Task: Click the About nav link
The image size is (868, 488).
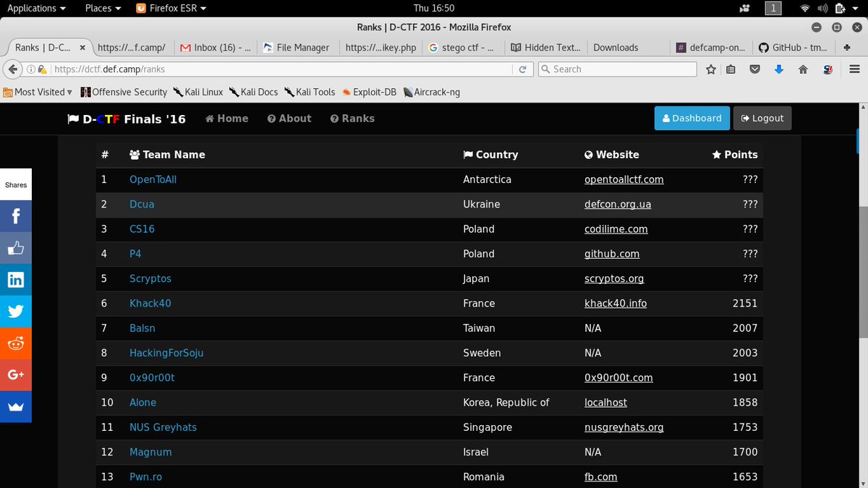Action: [x=289, y=119]
